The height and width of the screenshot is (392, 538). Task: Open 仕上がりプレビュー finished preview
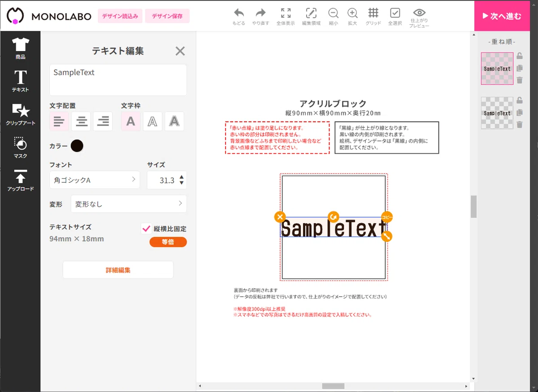(419, 17)
